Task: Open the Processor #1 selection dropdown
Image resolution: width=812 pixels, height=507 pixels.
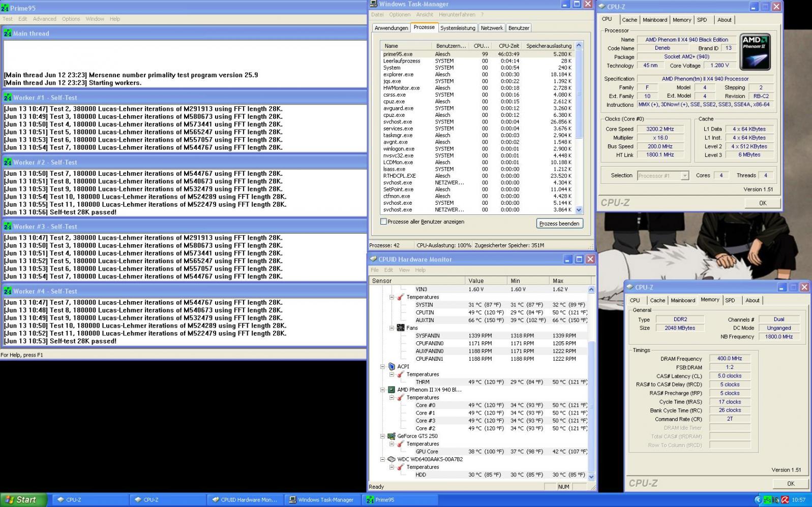Action: coord(684,176)
